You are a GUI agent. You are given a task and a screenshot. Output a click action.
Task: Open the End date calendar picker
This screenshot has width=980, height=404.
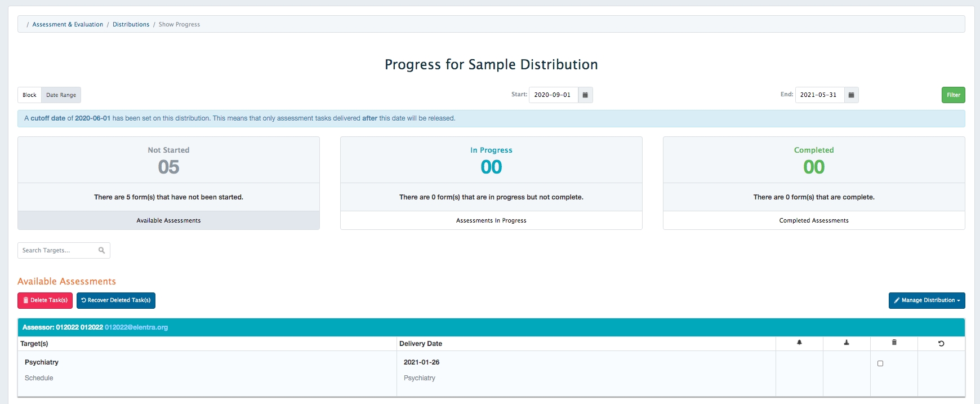851,95
